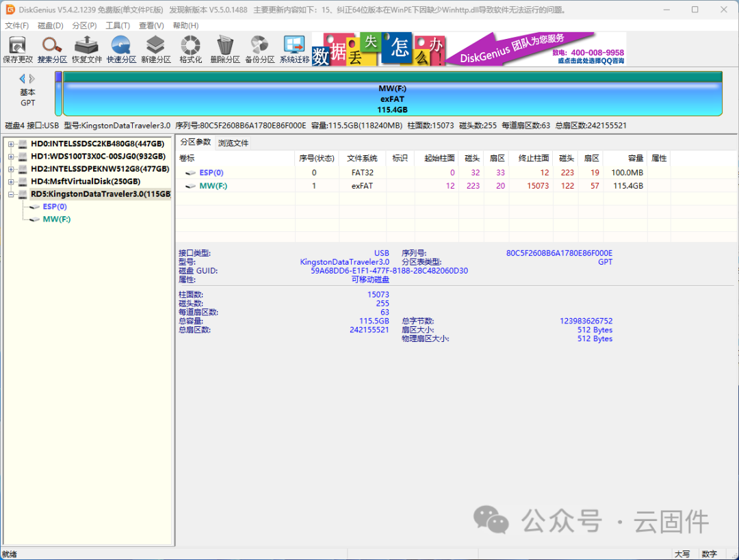
Task: Expand the HD2:INTELSSDPEKNW512G8 tree node
Action: (10, 169)
